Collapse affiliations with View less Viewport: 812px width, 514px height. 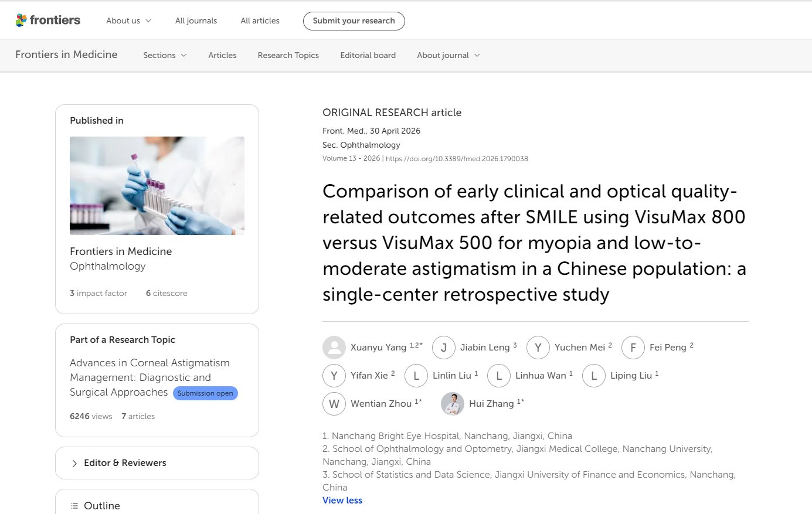(342, 501)
